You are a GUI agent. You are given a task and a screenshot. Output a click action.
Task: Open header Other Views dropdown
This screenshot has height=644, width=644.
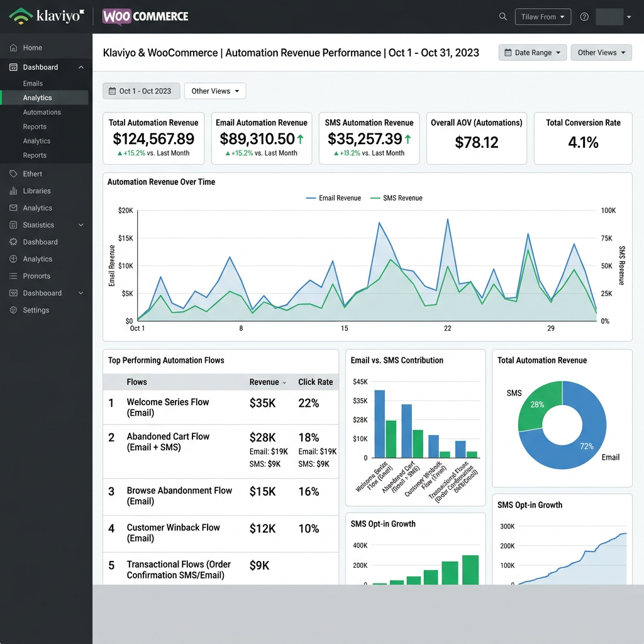click(601, 53)
